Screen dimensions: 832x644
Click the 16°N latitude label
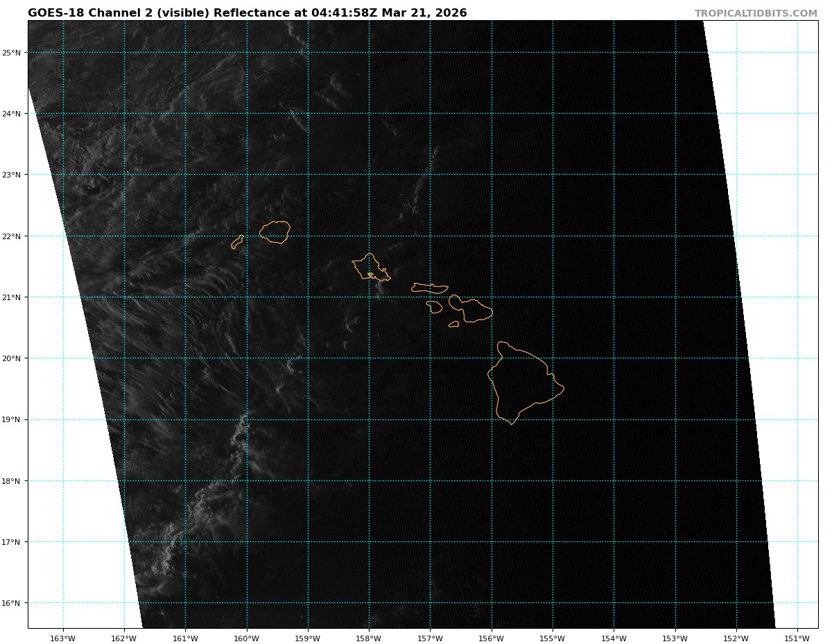pyautogui.click(x=14, y=603)
